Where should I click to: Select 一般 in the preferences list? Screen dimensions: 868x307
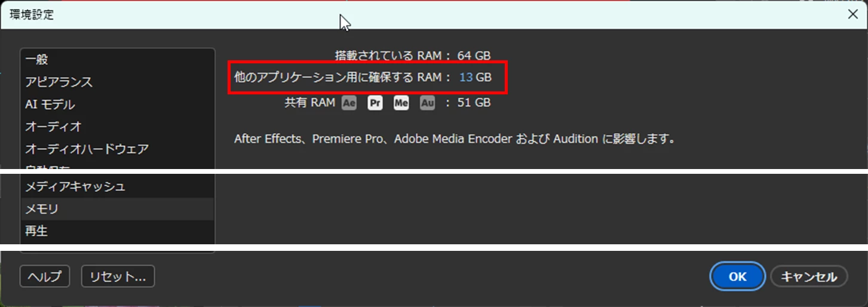tap(117, 60)
